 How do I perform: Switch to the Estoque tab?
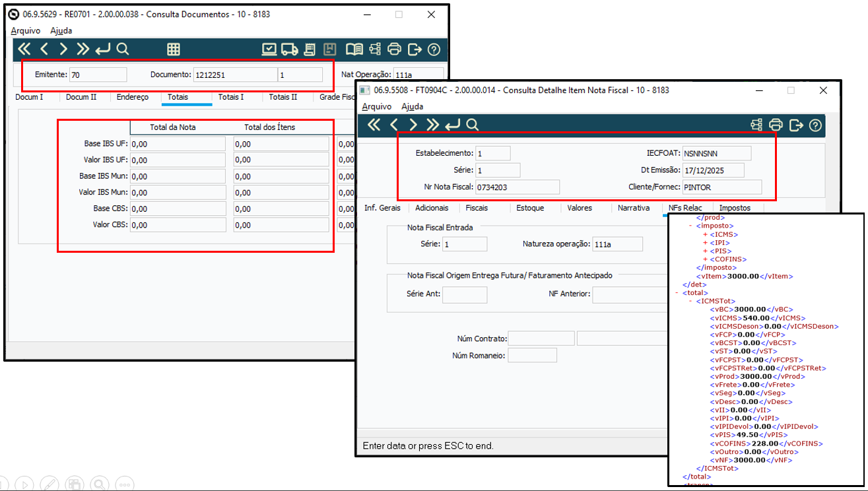530,208
